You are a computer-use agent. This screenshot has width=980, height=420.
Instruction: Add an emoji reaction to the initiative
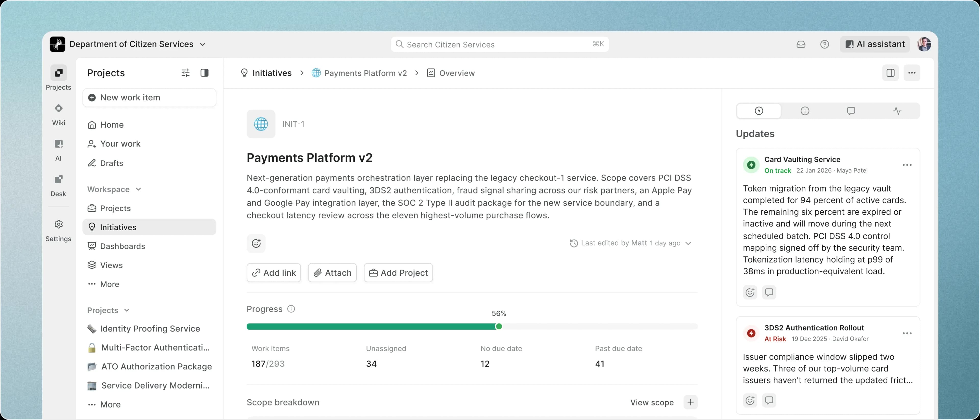[256, 243]
